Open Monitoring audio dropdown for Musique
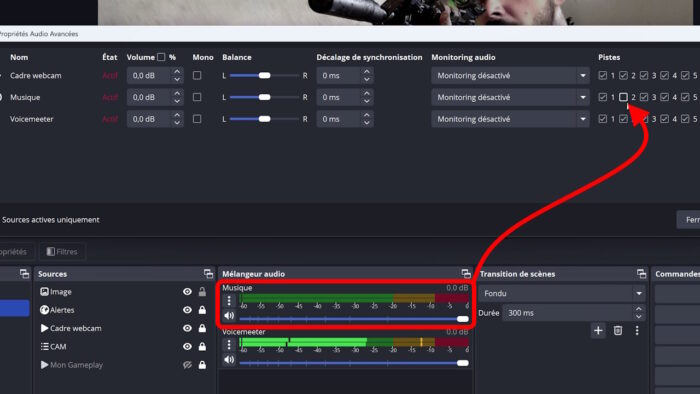700x394 pixels. [510, 97]
